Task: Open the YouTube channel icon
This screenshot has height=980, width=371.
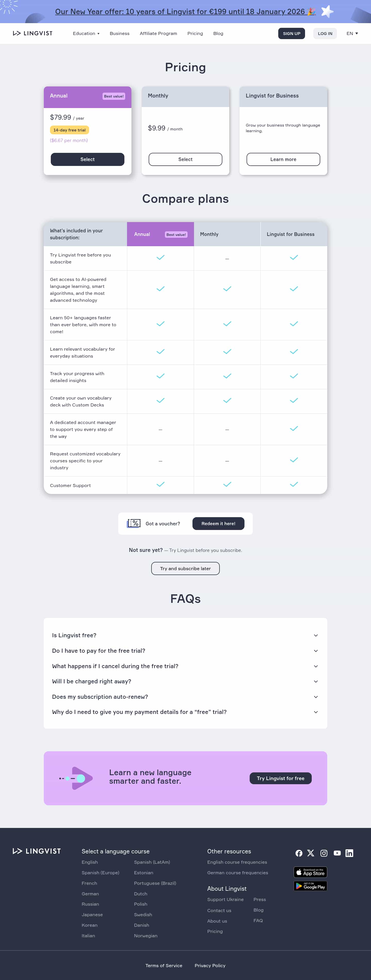Action: point(337,853)
